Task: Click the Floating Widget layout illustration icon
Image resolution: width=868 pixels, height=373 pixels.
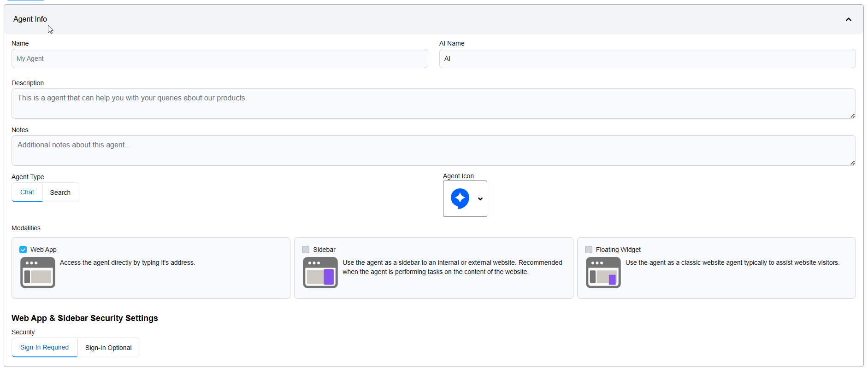Action: click(x=603, y=273)
